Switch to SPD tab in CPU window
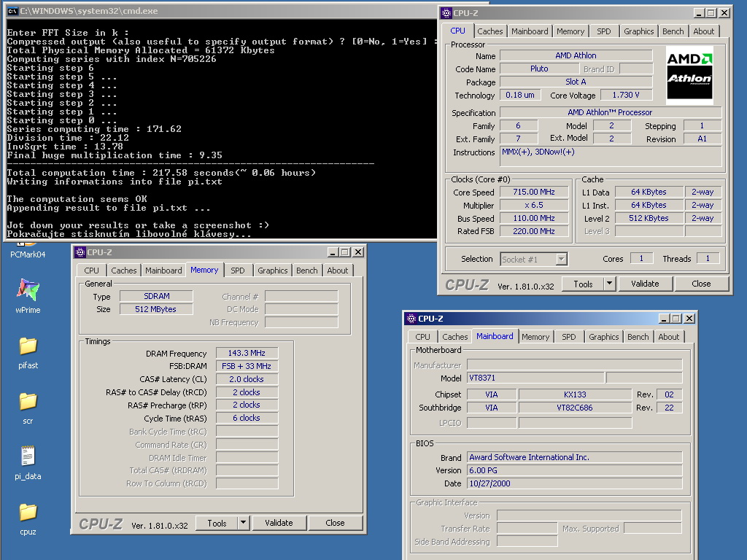This screenshot has height=560, width=747. pos(603,31)
